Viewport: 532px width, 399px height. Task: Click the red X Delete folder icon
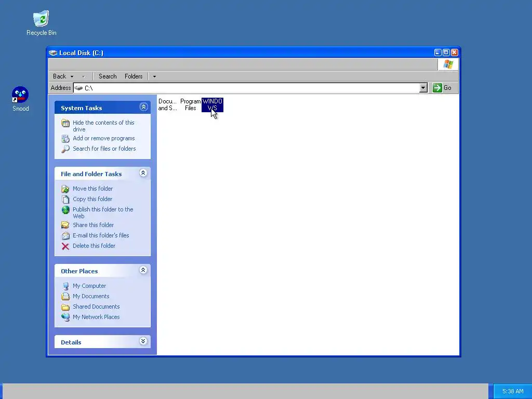(x=65, y=246)
